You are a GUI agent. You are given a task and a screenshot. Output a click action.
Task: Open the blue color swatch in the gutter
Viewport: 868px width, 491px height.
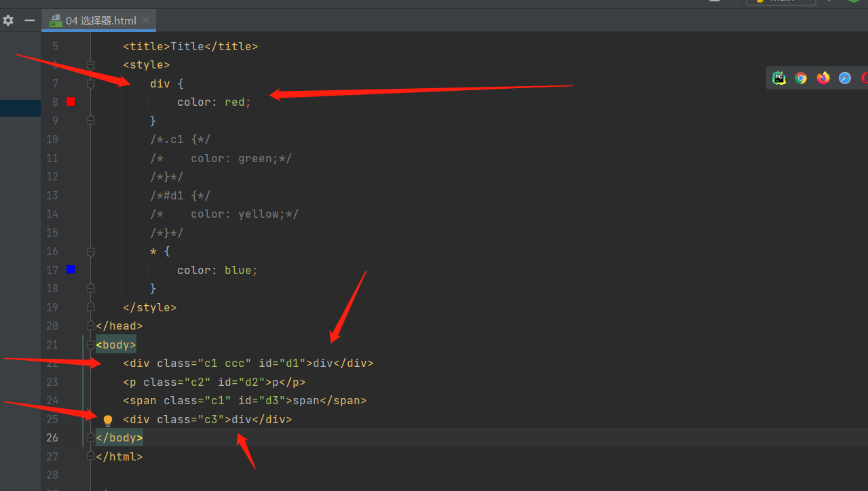coord(71,269)
